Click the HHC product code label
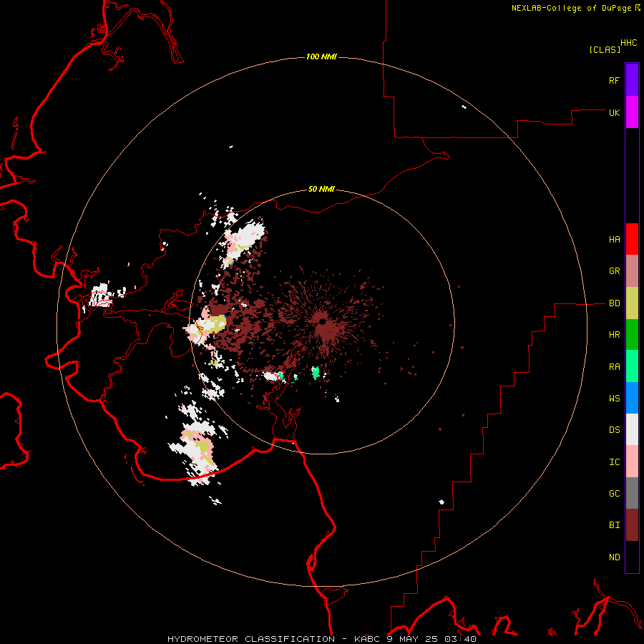644x644 pixels. point(628,43)
